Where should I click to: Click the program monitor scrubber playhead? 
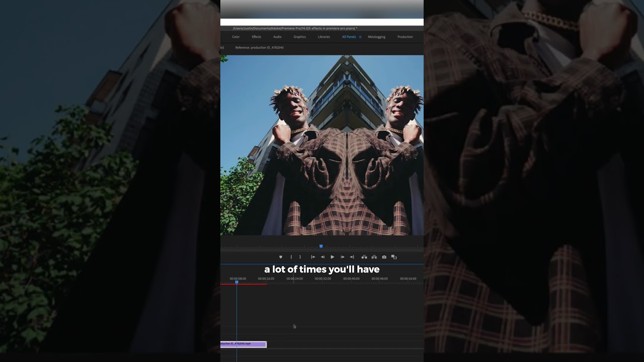321,246
